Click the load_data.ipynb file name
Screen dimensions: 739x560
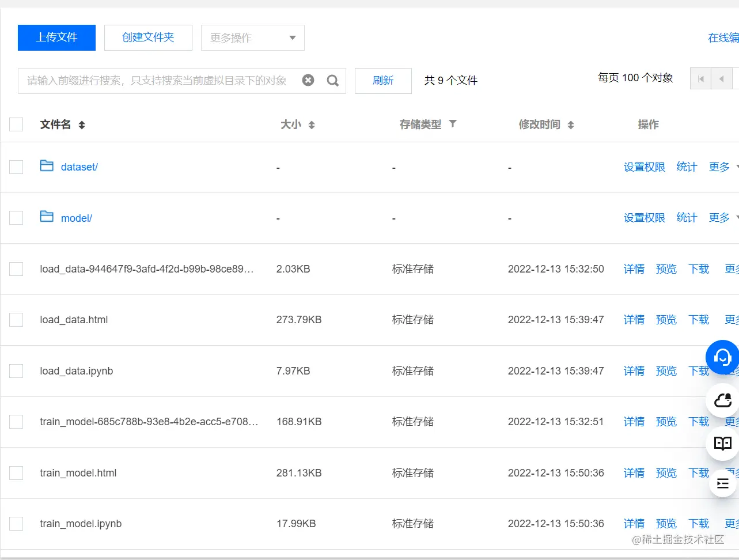coord(77,371)
